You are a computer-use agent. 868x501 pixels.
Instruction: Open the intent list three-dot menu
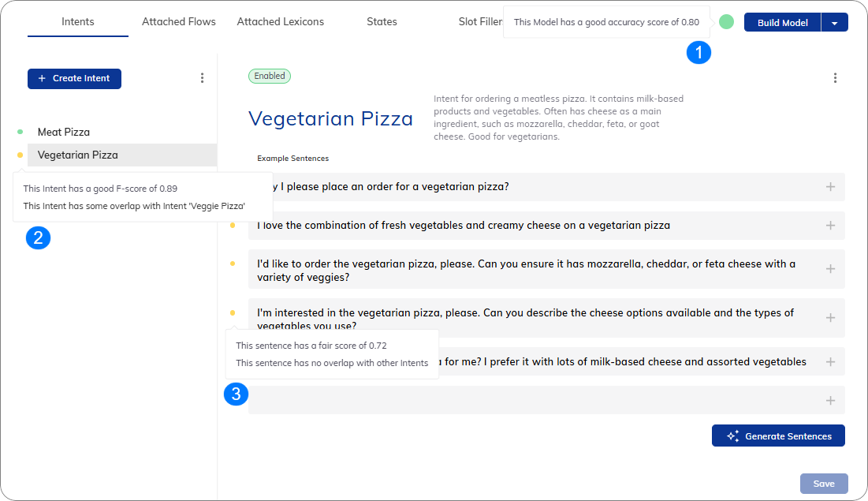(202, 78)
